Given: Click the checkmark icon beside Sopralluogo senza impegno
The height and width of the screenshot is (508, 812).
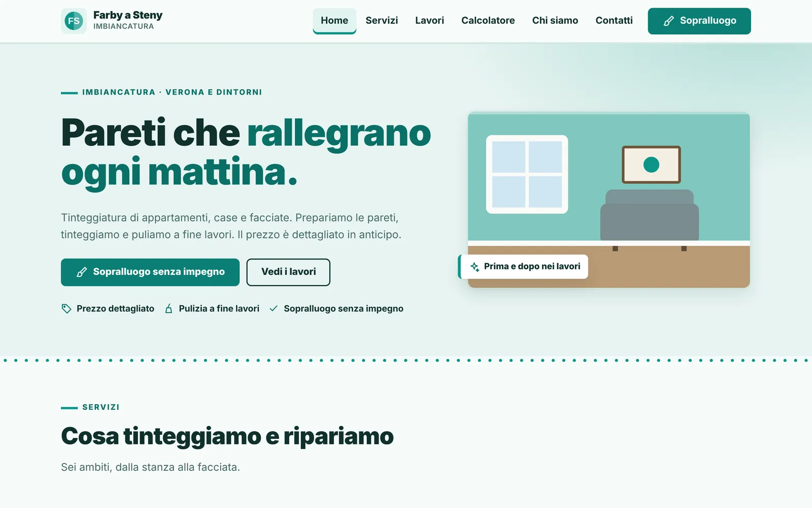Looking at the screenshot, I should 274,308.
